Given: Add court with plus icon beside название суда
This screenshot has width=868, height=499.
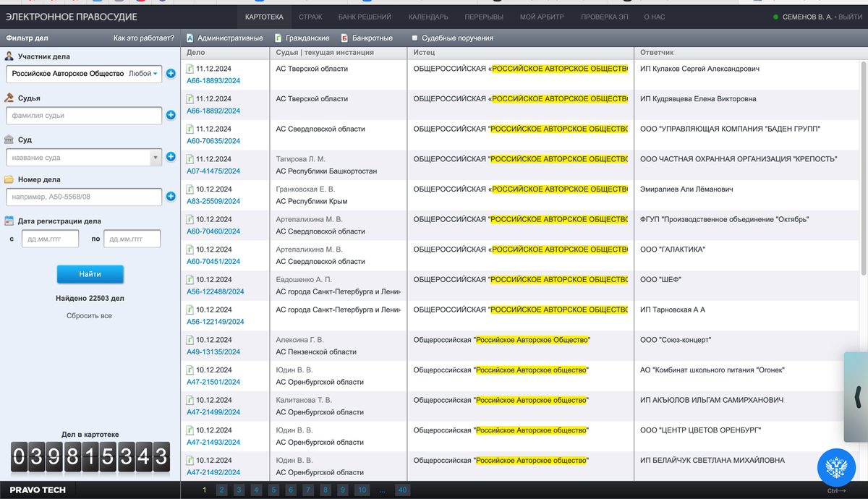Looking at the screenshot, I should (171, 156).
